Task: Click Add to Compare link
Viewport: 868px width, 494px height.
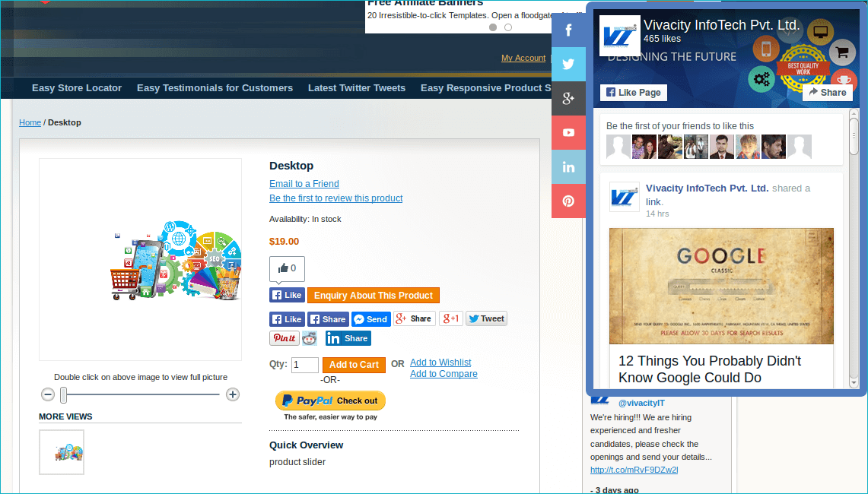Action: [444, 374]
